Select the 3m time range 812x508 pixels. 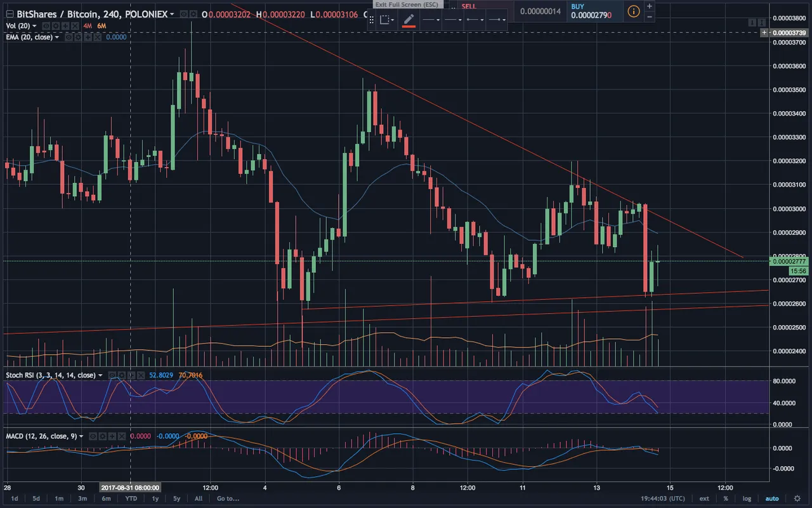82,498
